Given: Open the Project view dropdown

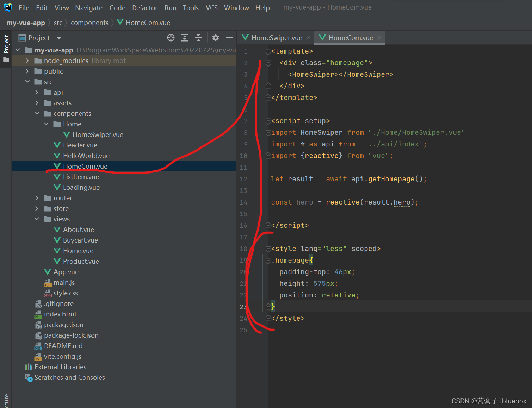Looking at the screenshot, I should [59, 38].
